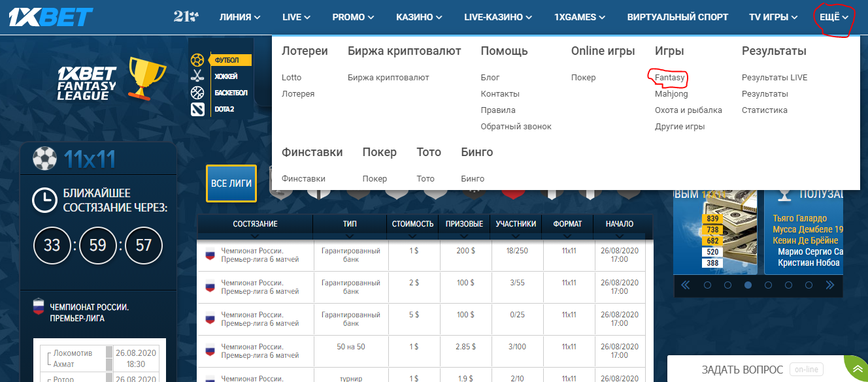
Task: Click the Russian flag in the 50 на 50 row
Action: [210, 351]
